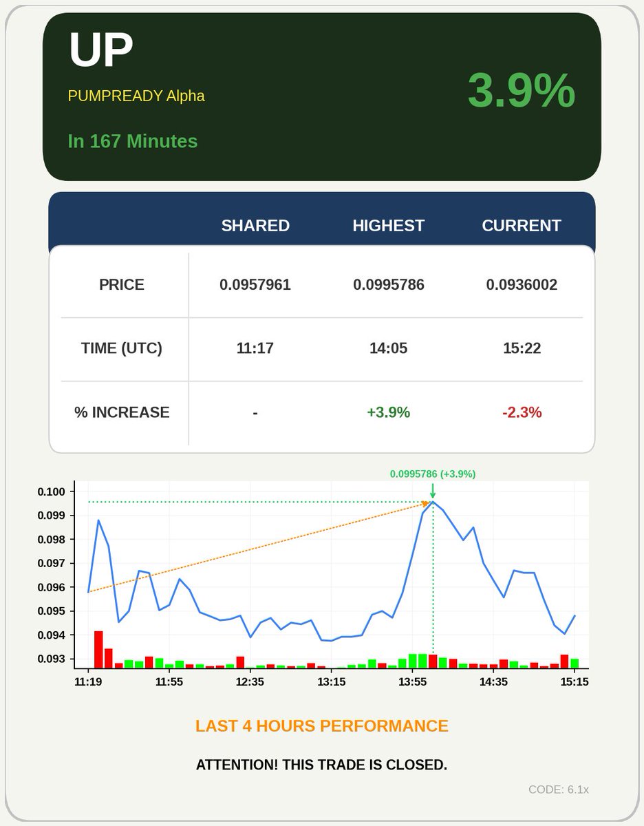The width and height of the screenshot is (644, 826).
Task: Click the 'LAST 4 HOURS PERFORMANCE' caption
Action: click(322, 726)
